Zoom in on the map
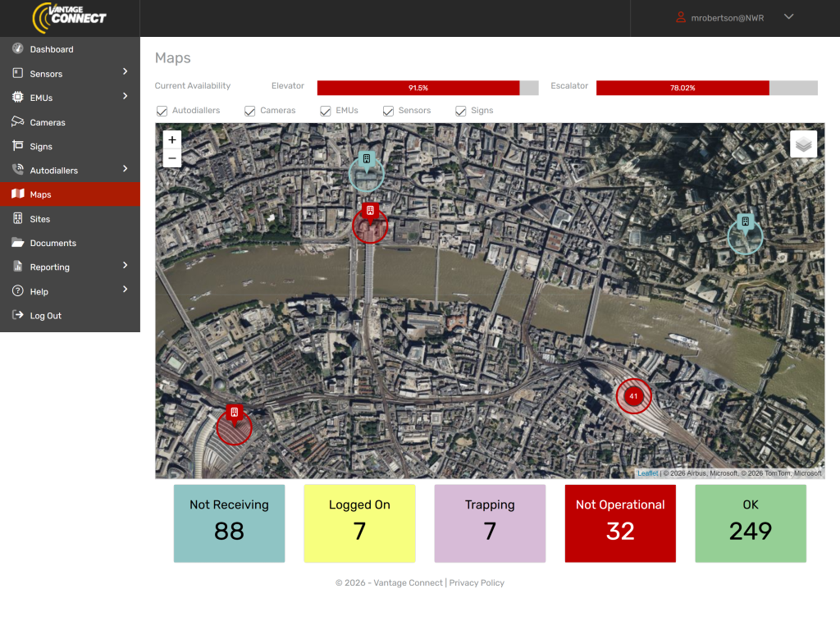Screen dimensions: 840x630 [x=172, y=139]
